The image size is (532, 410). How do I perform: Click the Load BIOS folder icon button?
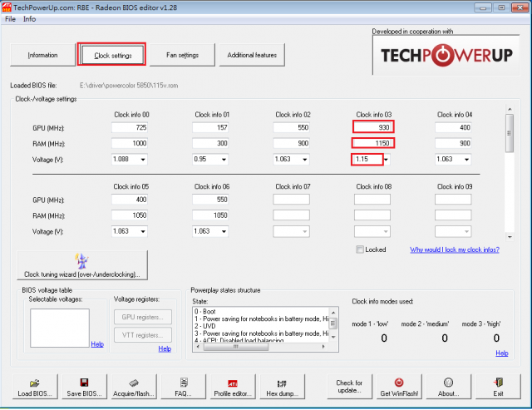point(34,387)
